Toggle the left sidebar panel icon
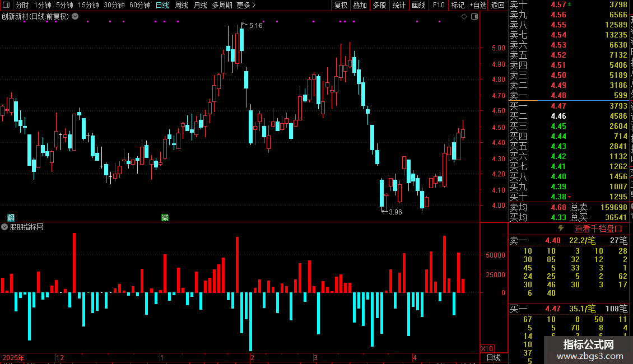Screen dimensions: 633x364 pyautogui.click(x=6, y=5)
